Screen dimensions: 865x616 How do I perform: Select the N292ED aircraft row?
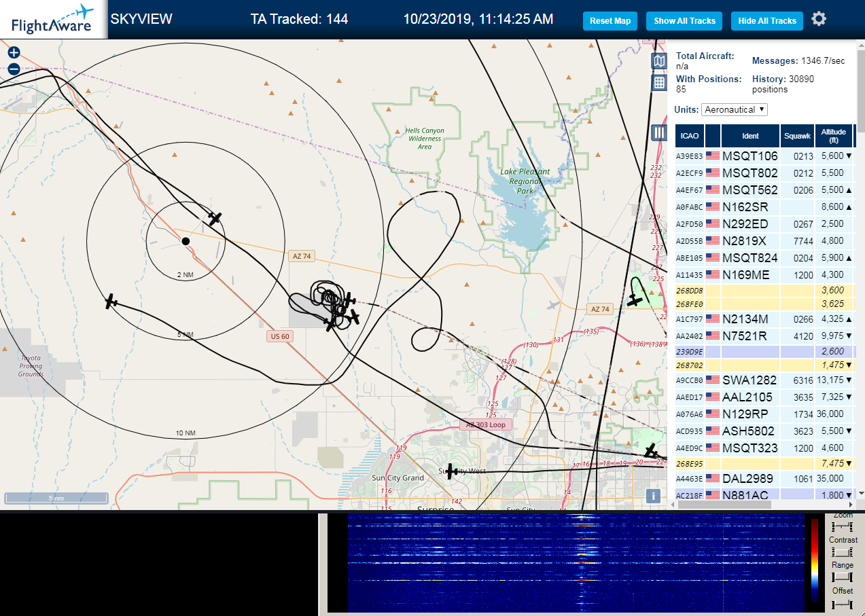[x=764, y=223]
